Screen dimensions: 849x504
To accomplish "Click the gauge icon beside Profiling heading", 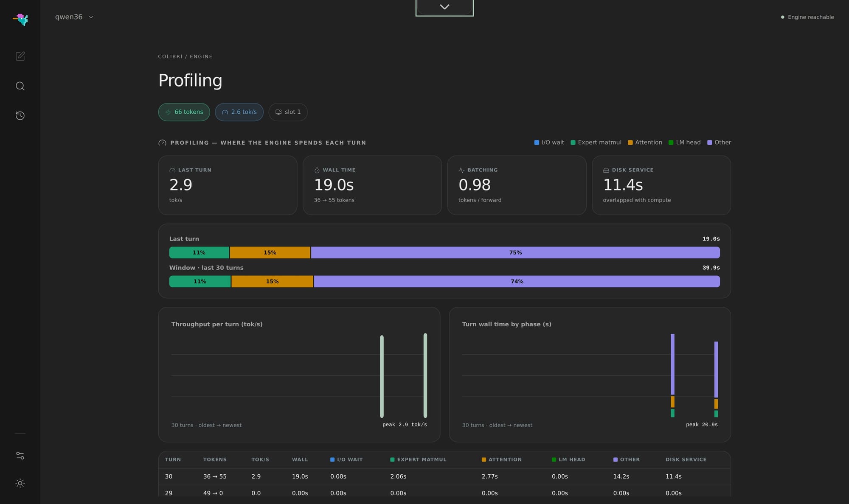I will tap(162, 143).
